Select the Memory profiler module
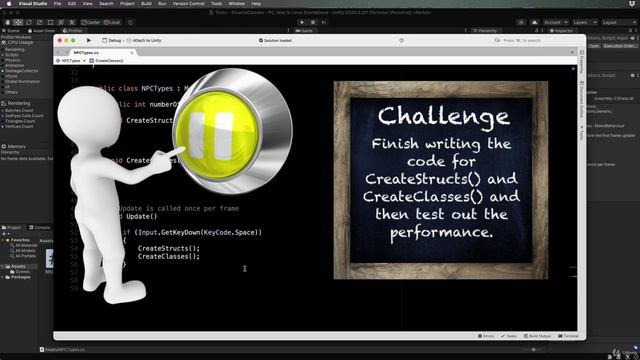The image size is (640, 360). click(13, 146)
